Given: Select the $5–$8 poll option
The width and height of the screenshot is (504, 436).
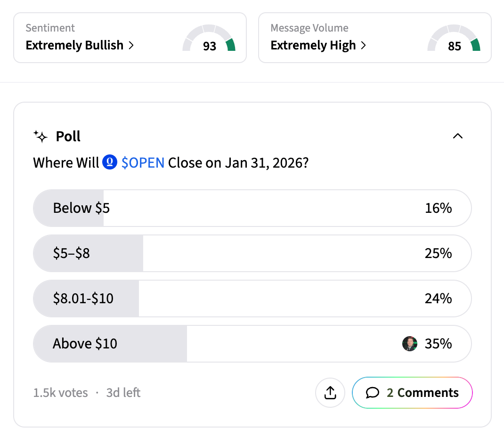Looking at the screenshot, I should click(252, 253).
